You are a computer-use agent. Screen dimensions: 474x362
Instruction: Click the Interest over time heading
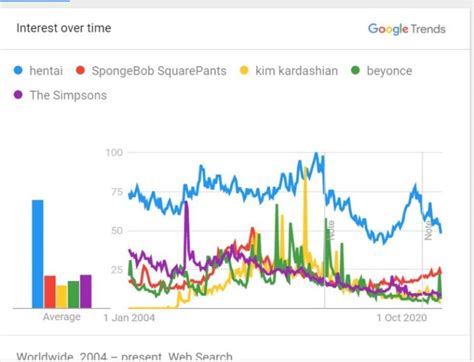coord(64,28)
